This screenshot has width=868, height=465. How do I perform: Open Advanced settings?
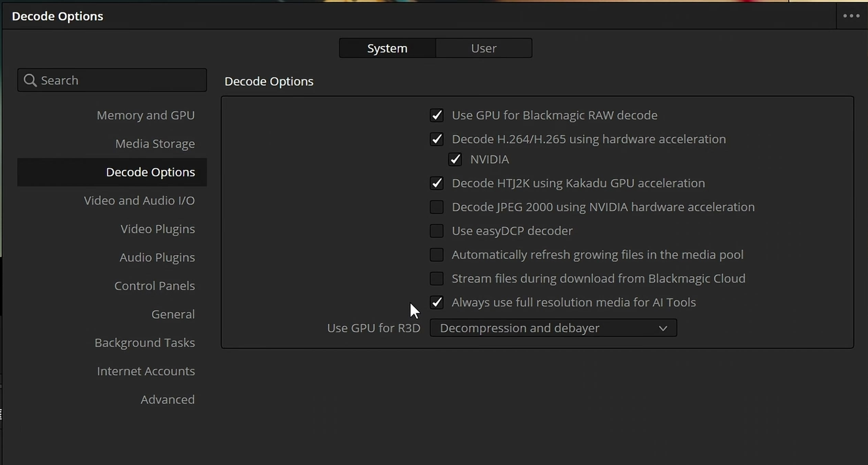[x=168, y=399]
